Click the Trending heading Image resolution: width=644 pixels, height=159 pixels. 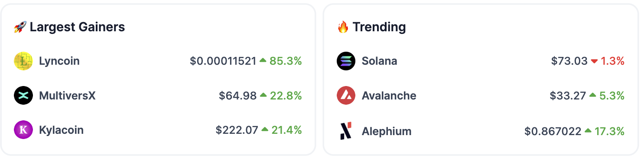point(379,27)
